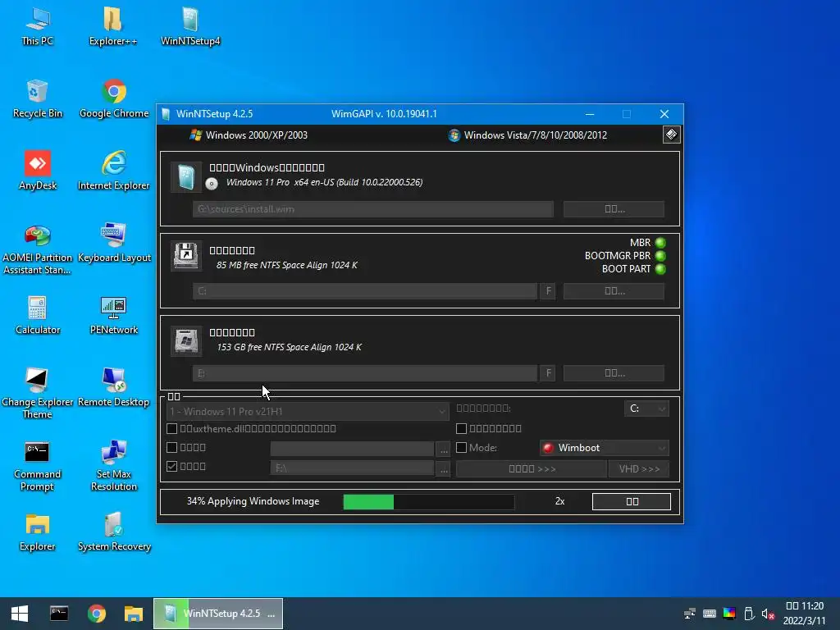The width and height of the screenshot is (840, 630).
Task: Open AOMEI Partition Assistant shortcut
Action: 38,249
